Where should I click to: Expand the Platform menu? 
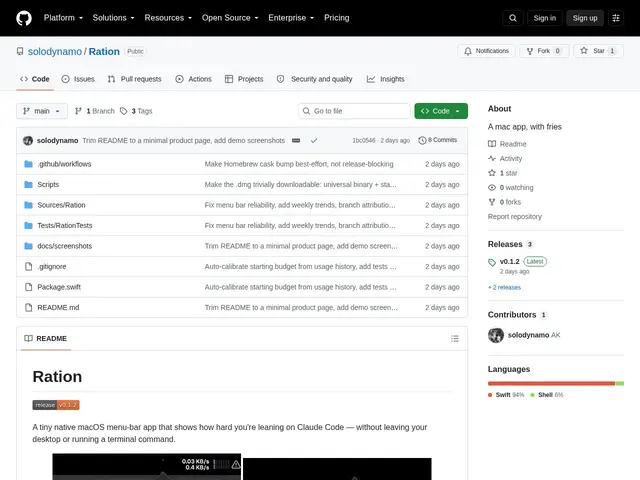(x=63, y=18)
